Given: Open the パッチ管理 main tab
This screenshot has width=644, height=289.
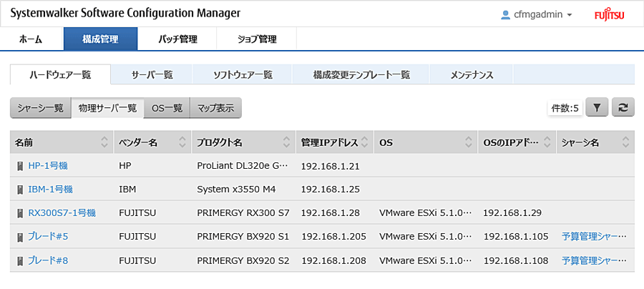Looking at the screenshot, I should pyautogui.click(x=178, y=39).
